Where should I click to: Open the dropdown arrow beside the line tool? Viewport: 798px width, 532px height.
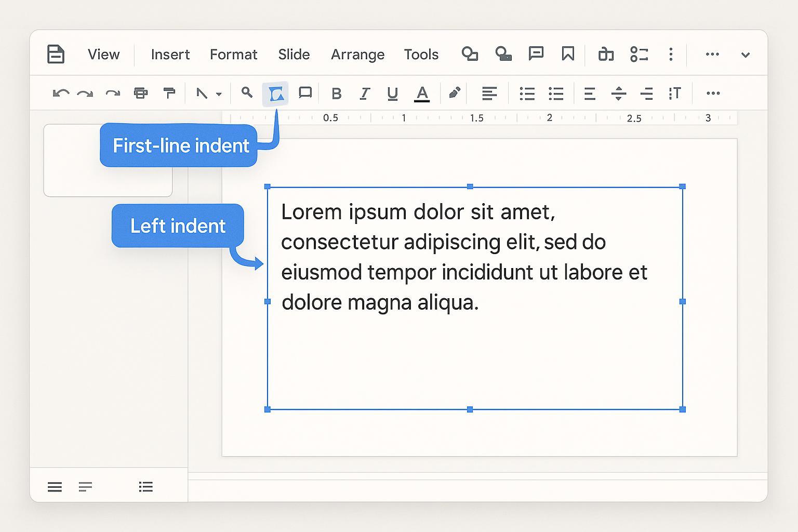219,95
